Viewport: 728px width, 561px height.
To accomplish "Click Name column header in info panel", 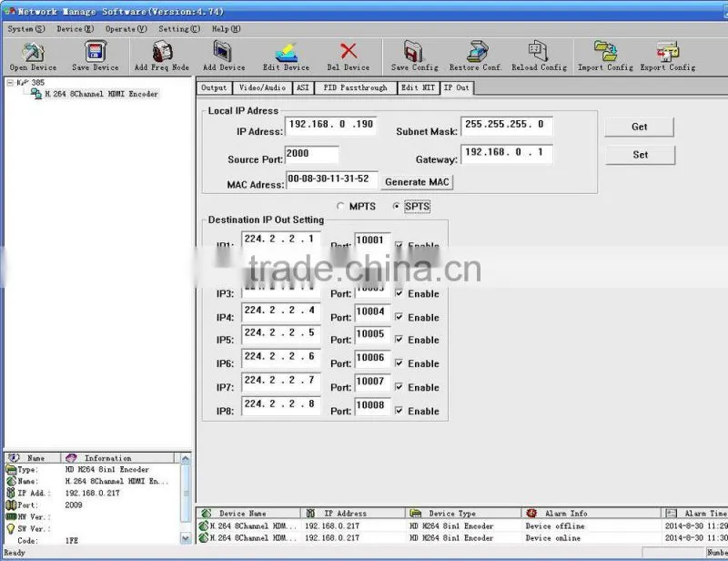I will pyautogui.click(x=33, y=458).
